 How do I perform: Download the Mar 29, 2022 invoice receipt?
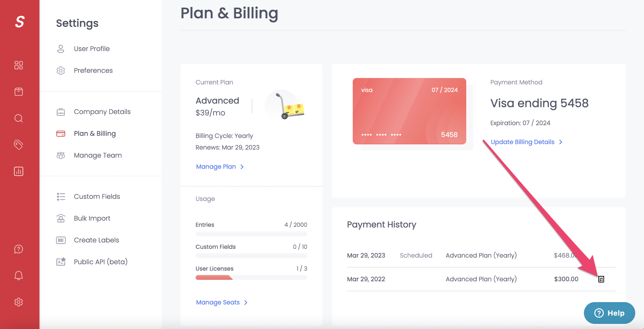(601, 279)
